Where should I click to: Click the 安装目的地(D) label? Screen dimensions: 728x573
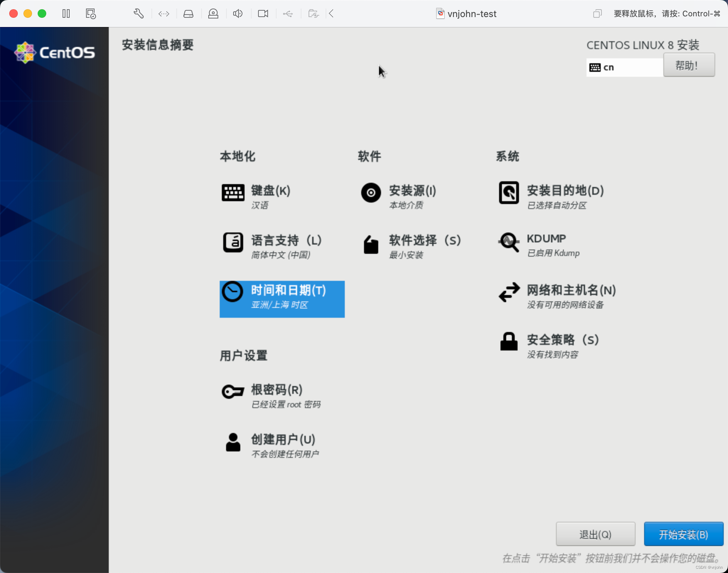click(565, 191)
